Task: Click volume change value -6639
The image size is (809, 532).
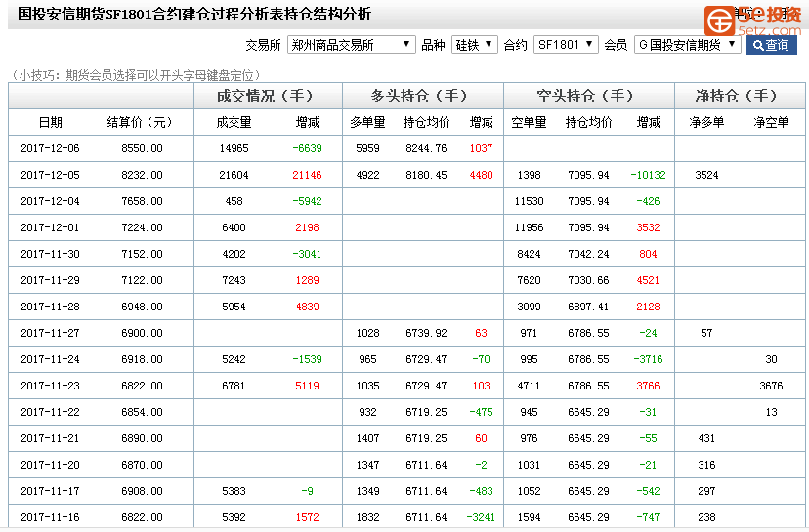Action: [x=307, y=148]
